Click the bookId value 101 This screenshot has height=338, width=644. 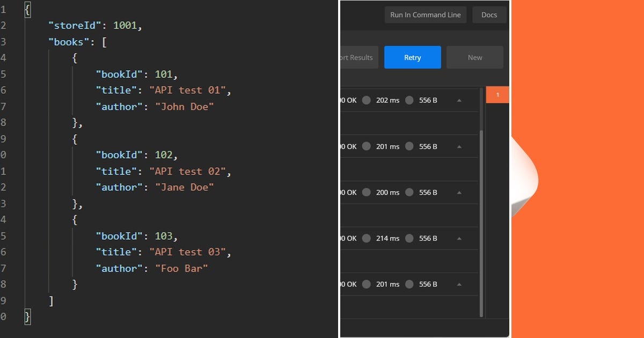tap(163, 75)
